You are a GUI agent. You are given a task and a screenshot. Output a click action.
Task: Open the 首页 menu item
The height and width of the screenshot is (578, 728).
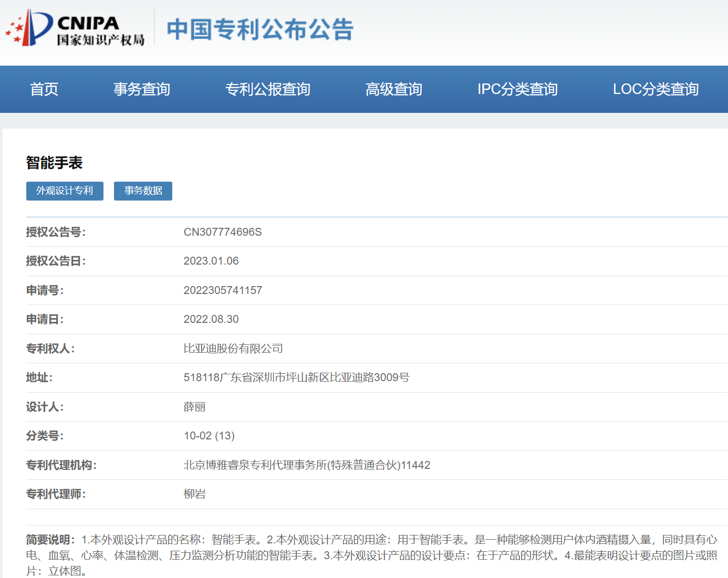pos(44,89)
